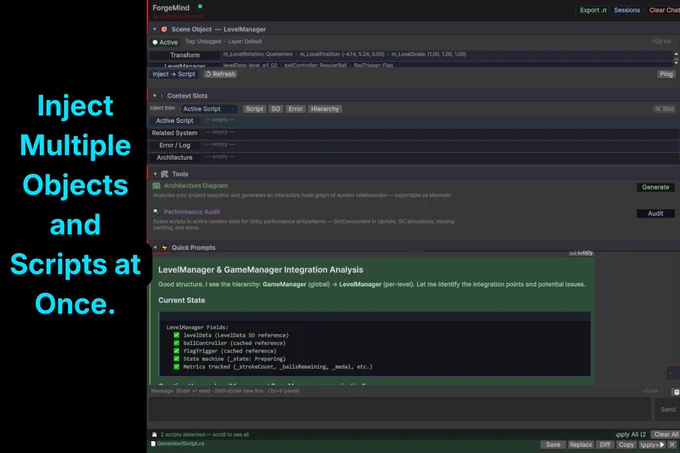This screenshot has height=453, width=680.
Task: Save the GeneratedScript.cs file
Action: tap(553, 445)
